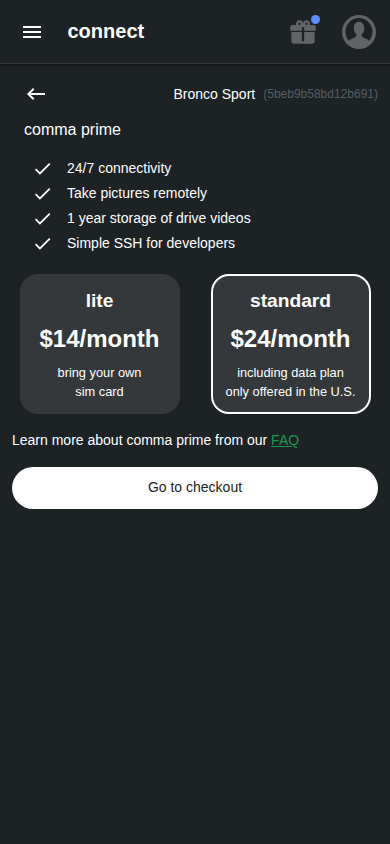Click the Bronco Sport device name
The height and width of the screenshot is (844, 390).
(214, 94)
